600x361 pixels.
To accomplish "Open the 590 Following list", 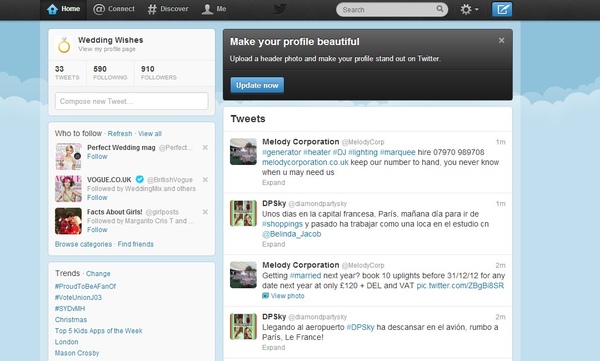I will pos(110,73).
